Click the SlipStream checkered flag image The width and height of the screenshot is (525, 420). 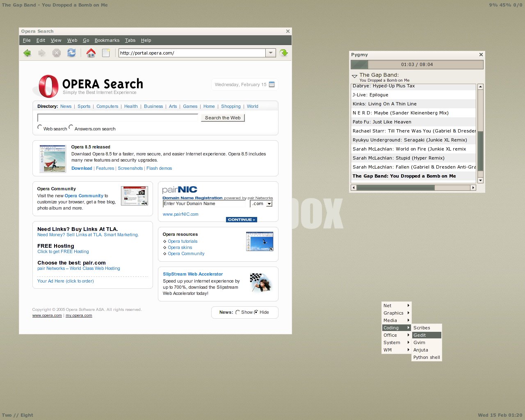coord(261,283)
